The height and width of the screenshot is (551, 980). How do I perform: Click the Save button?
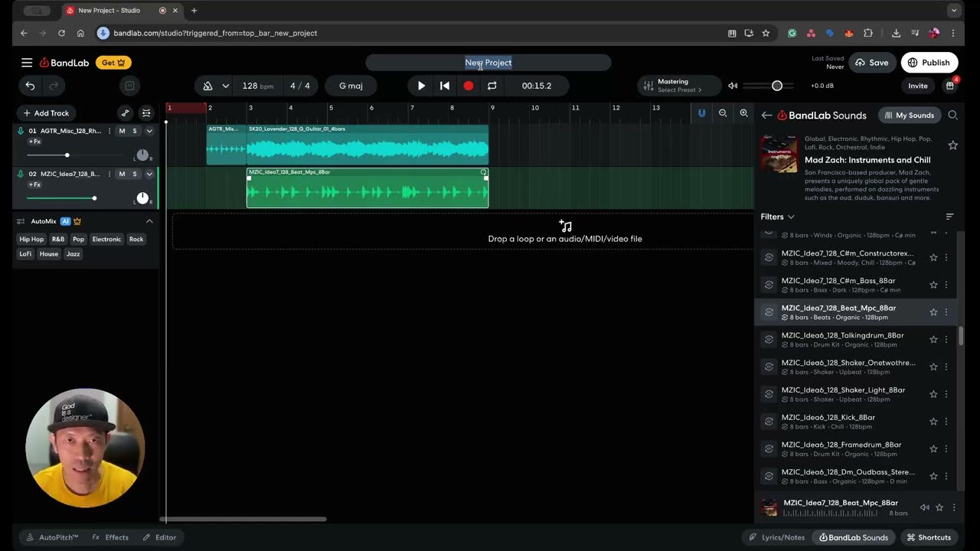(x=872, y=63)
